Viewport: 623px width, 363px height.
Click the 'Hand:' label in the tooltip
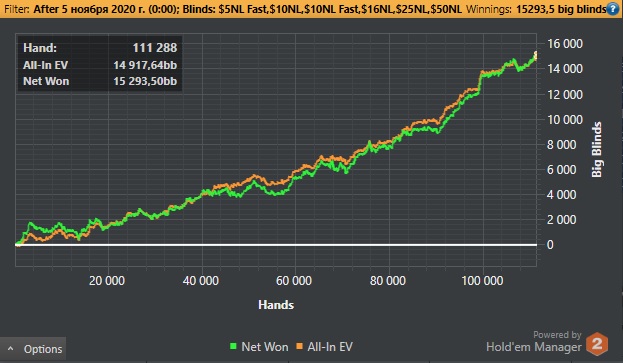[40, 48]
